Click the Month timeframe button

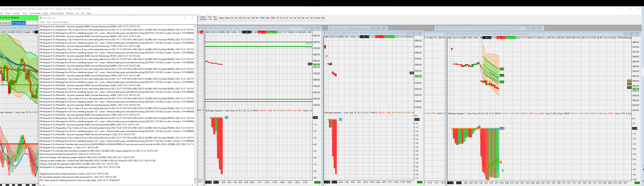[x=317, y=18]
